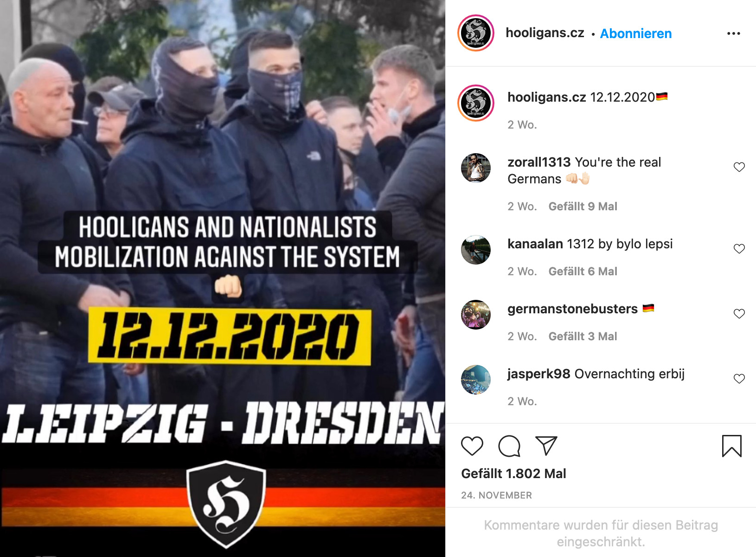
Task: View who liked: Gefällt 1.802 Mal
Action: (x=513, y=473)
